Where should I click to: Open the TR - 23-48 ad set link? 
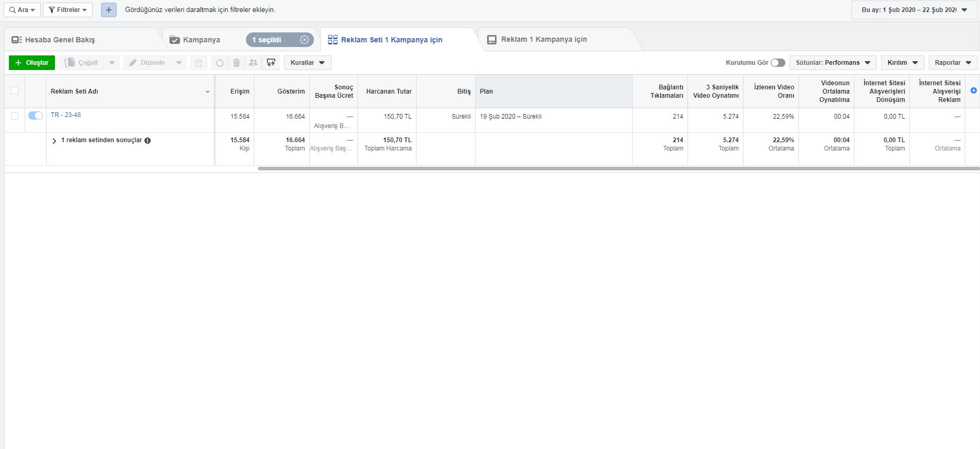pyautogui.click(x=66, y=115)
